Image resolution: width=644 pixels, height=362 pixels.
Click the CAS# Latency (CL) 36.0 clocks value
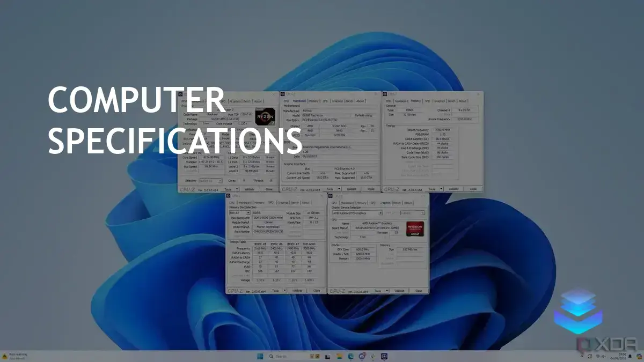(x=442, y=139)
